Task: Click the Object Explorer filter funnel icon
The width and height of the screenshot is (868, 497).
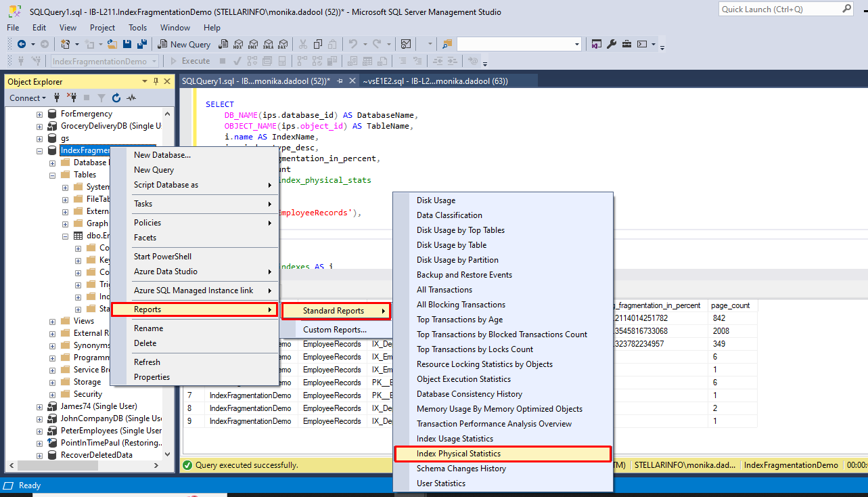Action: point(101,98)
